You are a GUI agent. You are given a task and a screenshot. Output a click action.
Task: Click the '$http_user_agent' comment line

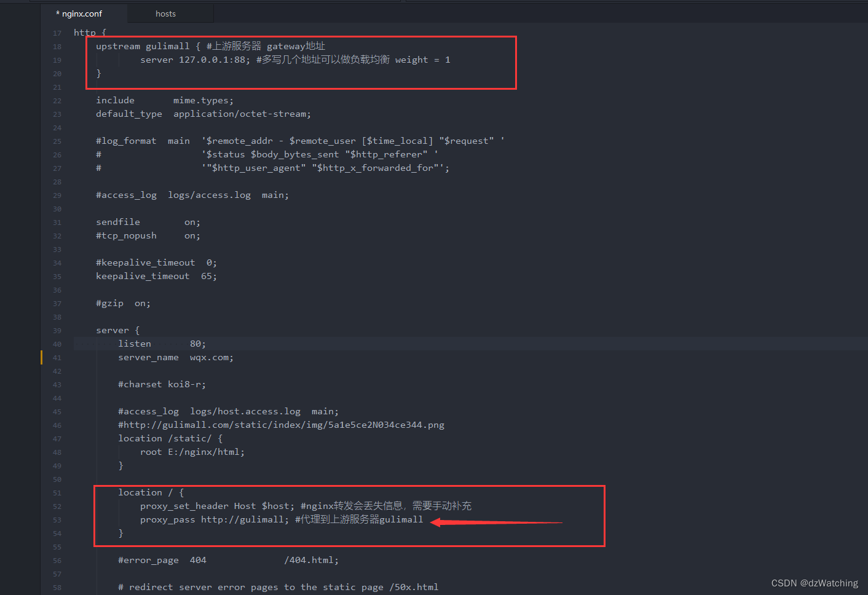(x=272, y=168)
